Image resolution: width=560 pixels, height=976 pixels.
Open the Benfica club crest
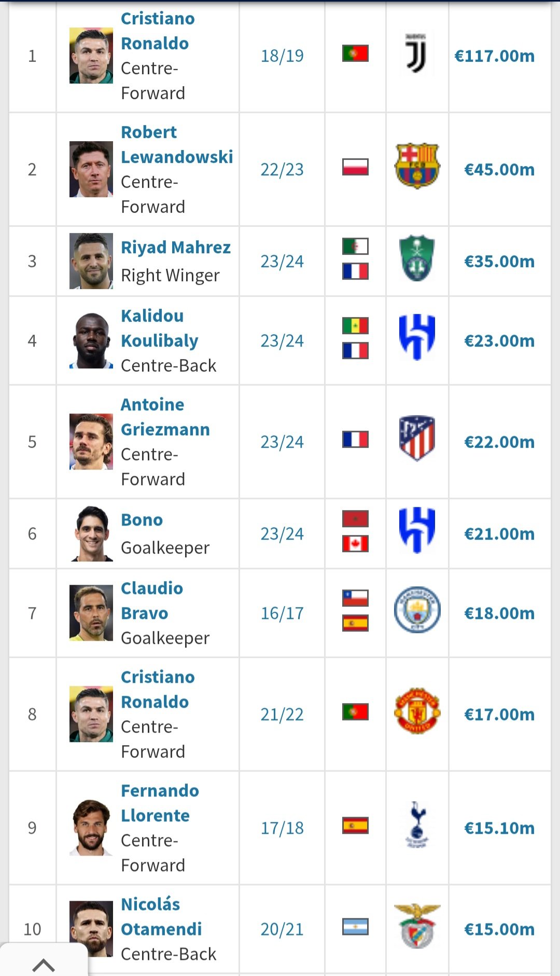pos(417,926)
